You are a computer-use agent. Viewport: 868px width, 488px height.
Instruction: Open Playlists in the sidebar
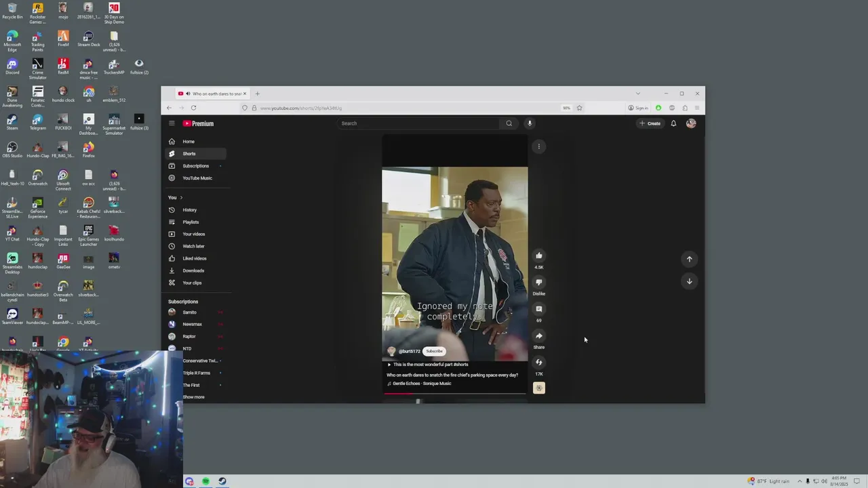[197, 222]
